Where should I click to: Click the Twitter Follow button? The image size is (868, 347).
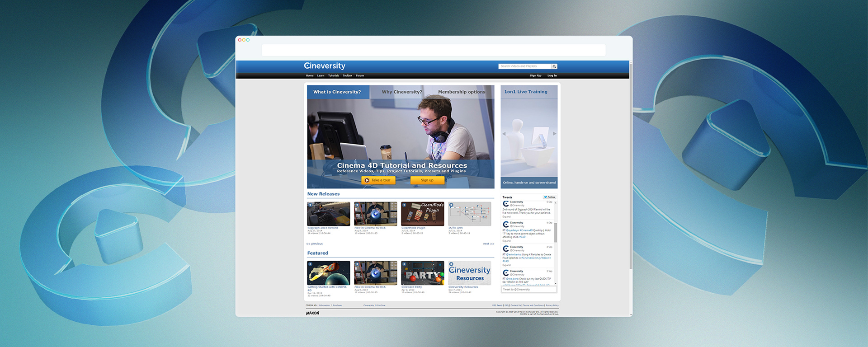point(549,197)
